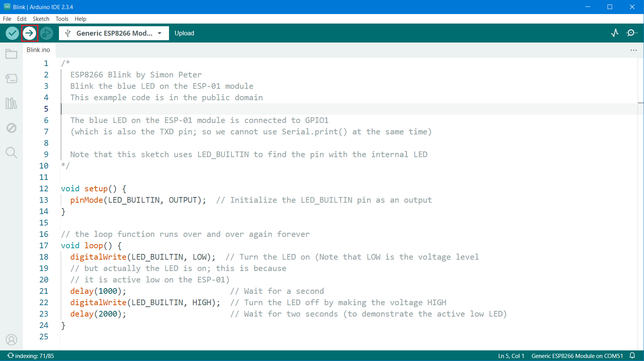Click Generic ESP8266 Module on COM51 status

[x=577, y=356]
